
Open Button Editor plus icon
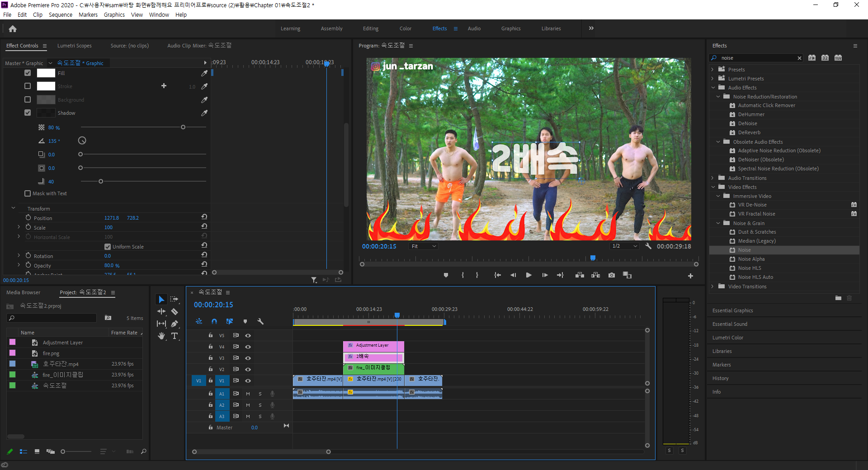tap(690, 276)
